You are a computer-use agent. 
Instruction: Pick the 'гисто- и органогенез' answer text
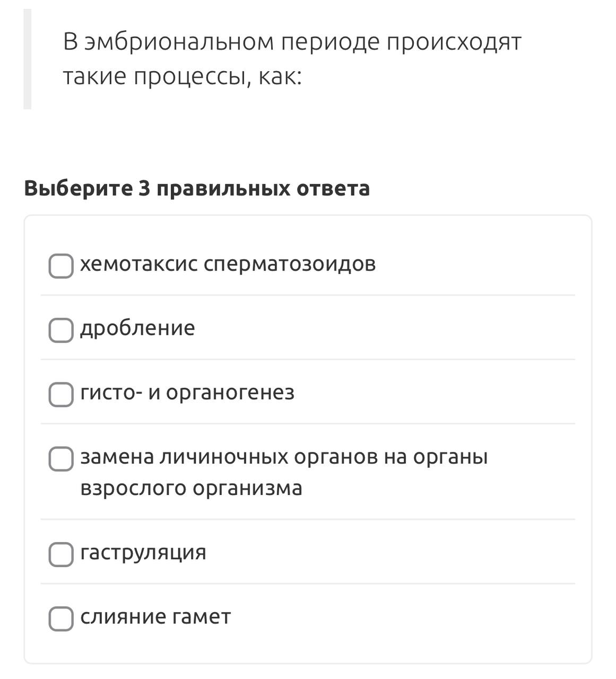pyautogui.click(x=187, y=393)
